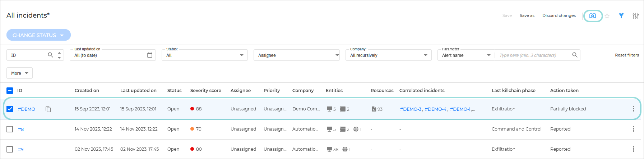The height and width of the screenshot is (159, 644).
Task: Click workstation entity icon in #DEMO row
Action: pos(329,109)
